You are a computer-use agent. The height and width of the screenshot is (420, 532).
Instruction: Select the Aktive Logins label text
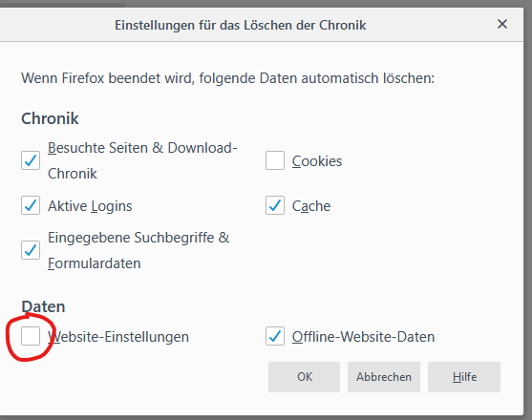(x=90, y=206)
